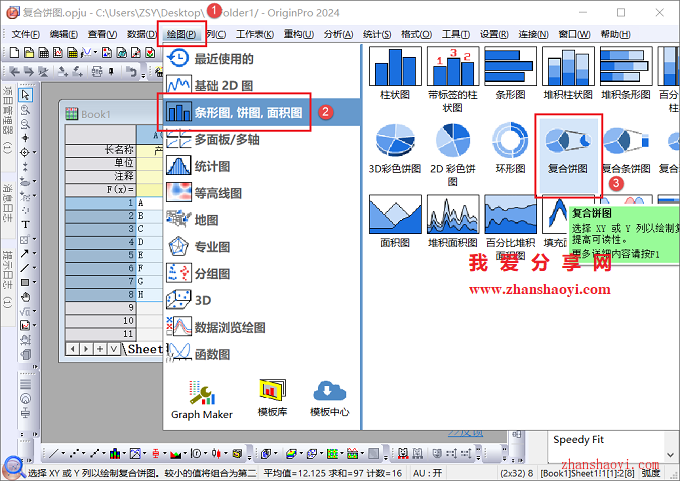Viewport: 680px width, 481px height.
Task: Choose the 堆积面积图 icon
Action: click(453, 214)
